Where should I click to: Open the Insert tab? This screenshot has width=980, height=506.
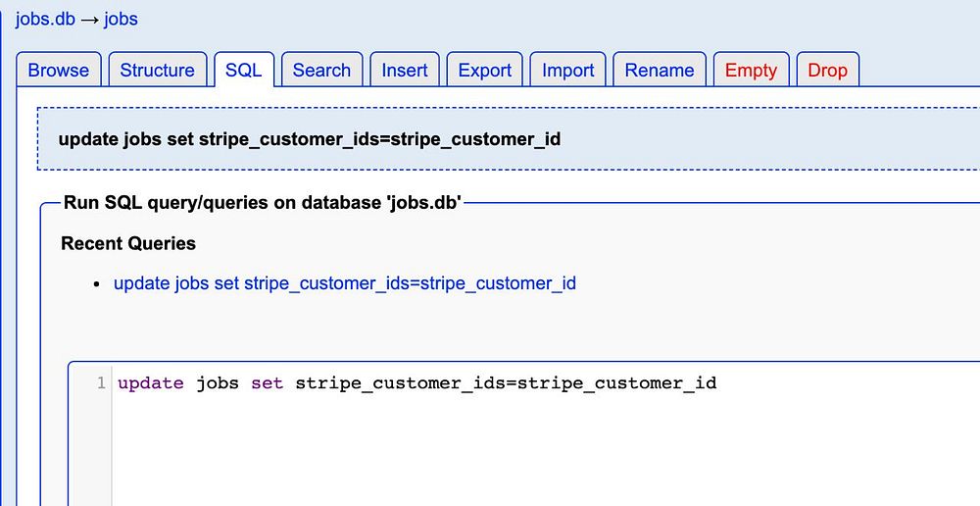click(405, 71)
